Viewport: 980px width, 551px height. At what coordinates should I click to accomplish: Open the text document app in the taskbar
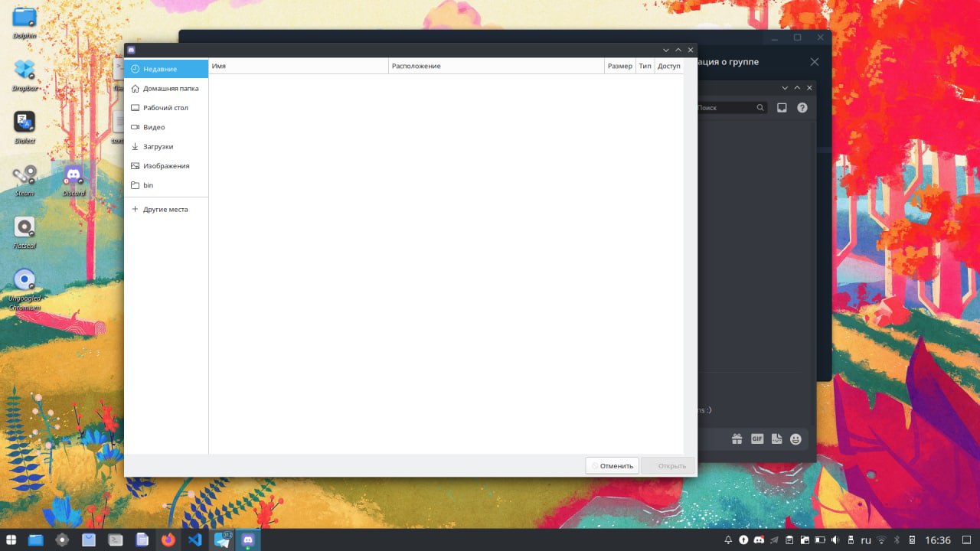point(142,540)
